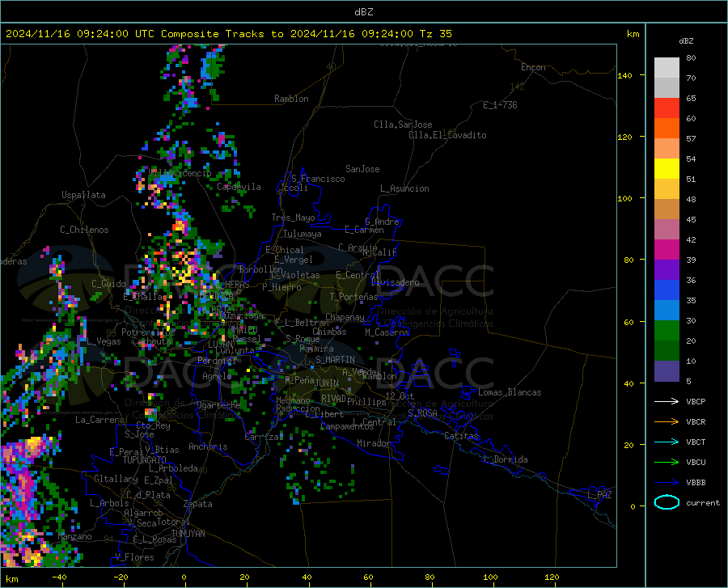Pick the slate purple swatch at legend bottom
The image size is (728, 588).
[x=667, y=371]
